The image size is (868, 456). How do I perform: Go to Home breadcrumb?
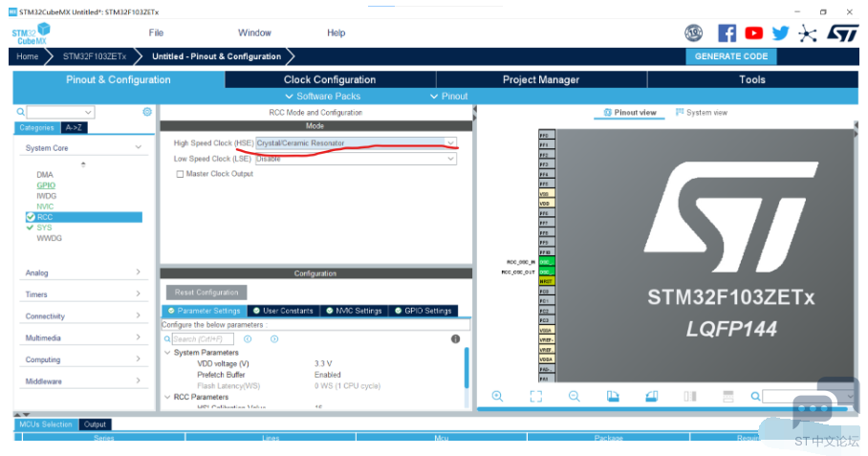[27, 56]
